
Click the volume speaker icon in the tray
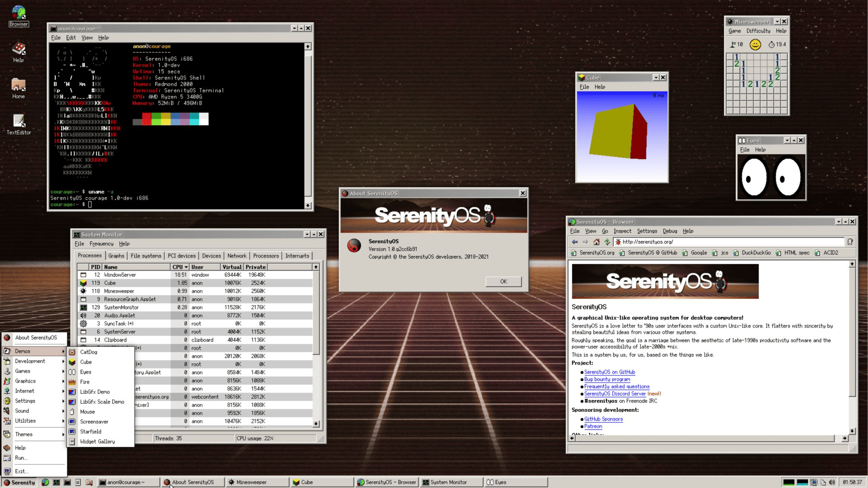[x=832, y=482]
